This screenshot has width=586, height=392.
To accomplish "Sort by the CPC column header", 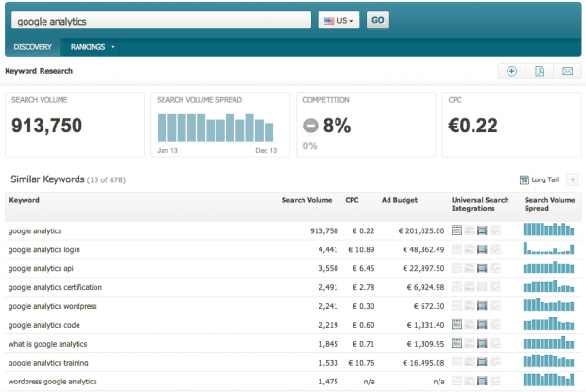I will tap(352, 200).
